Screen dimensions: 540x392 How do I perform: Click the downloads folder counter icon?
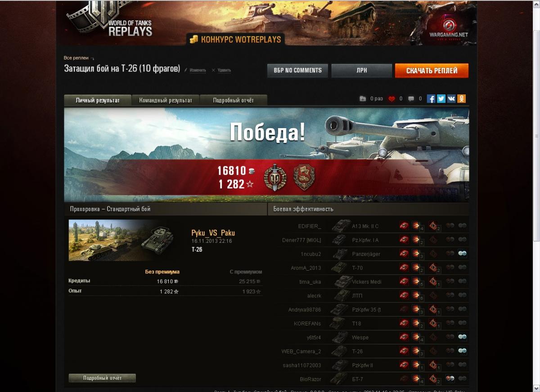(x=363, y=99)
